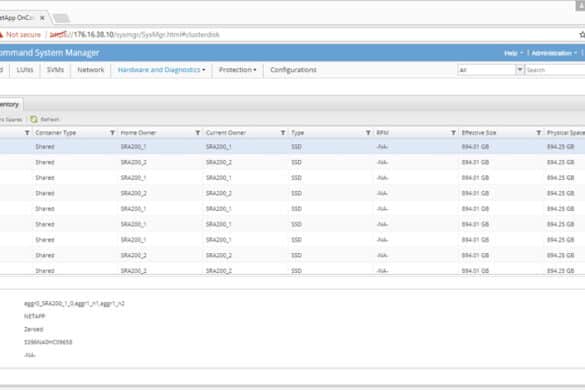Image resolution: width=585 pixels, height=390 pixels.
Task: Click the filter icon left of Container Type
Action: tap(27, 133)
